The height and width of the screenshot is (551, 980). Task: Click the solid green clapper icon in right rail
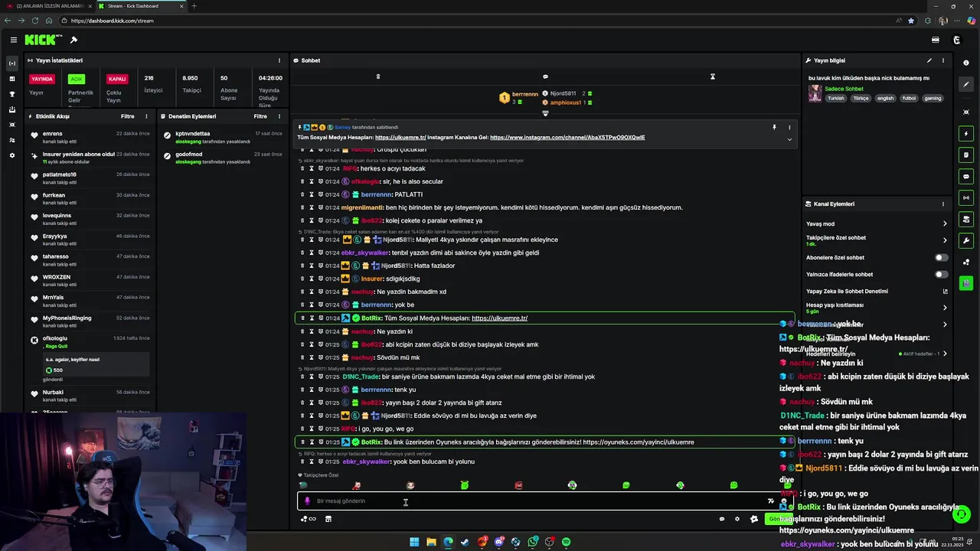[966, 283]
